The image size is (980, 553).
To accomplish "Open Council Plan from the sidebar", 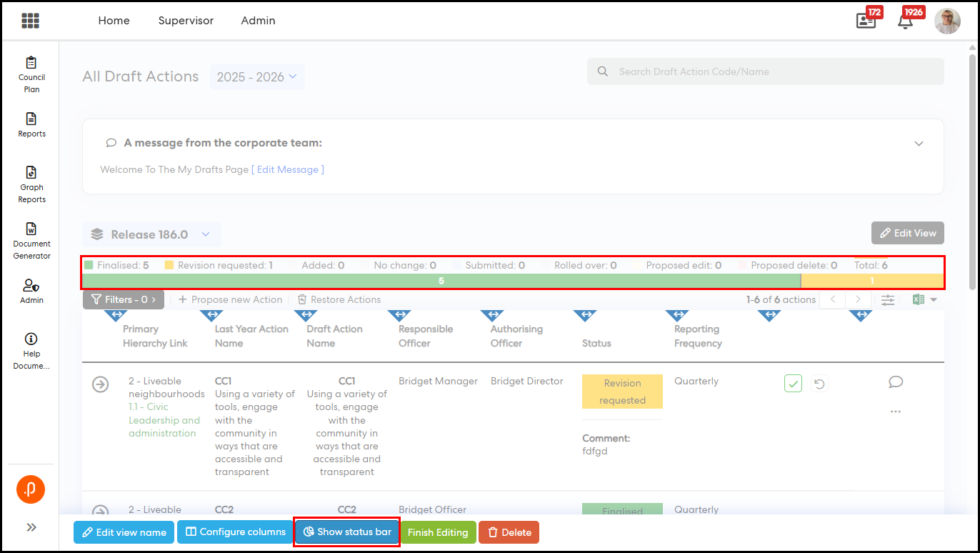I will pos(31,74).
